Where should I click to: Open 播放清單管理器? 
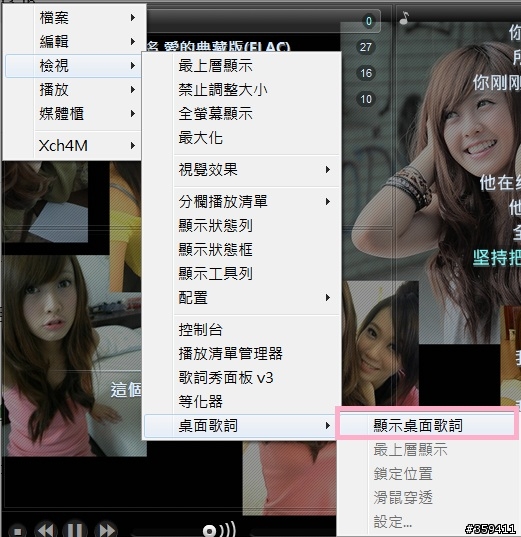click(x=241, y=354)
